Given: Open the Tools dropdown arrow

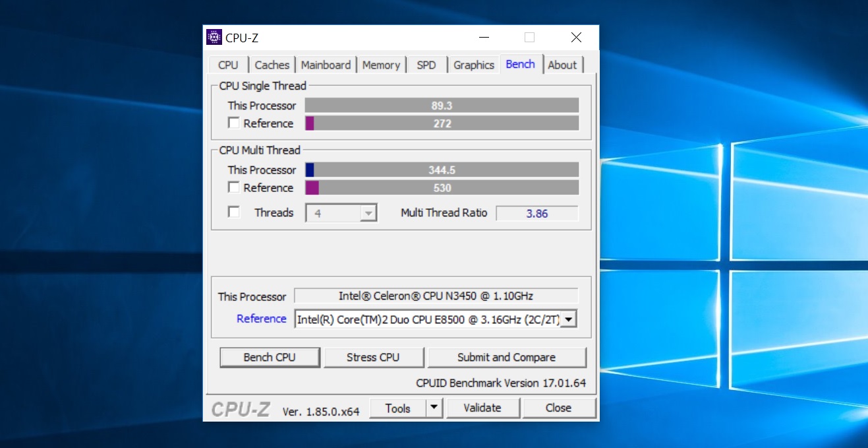Looking at the screenshot, I should click(x=433, y=408).
